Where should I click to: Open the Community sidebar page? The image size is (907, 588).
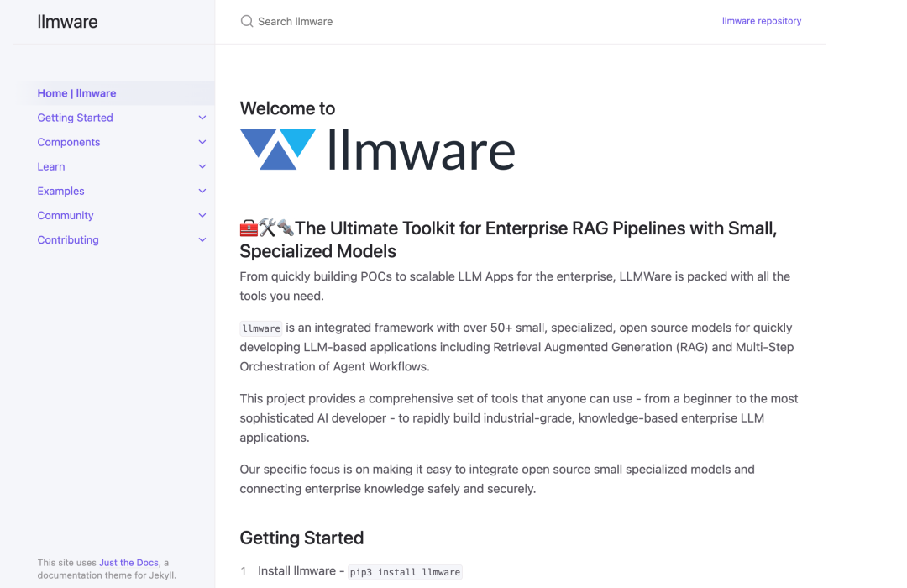click(66, 215)
